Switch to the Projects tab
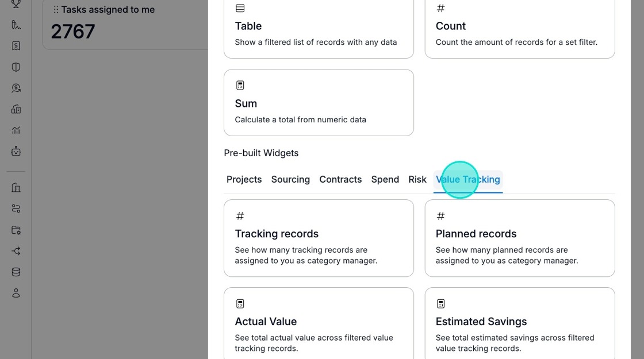Image resolution: width=644 pixels, height=359 pixels. (x=244, y=179)
